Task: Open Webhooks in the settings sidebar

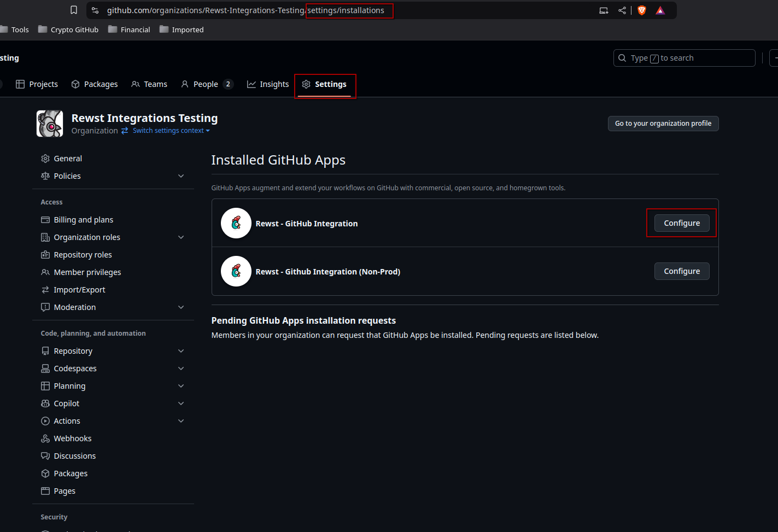Action: click(72, 439)
